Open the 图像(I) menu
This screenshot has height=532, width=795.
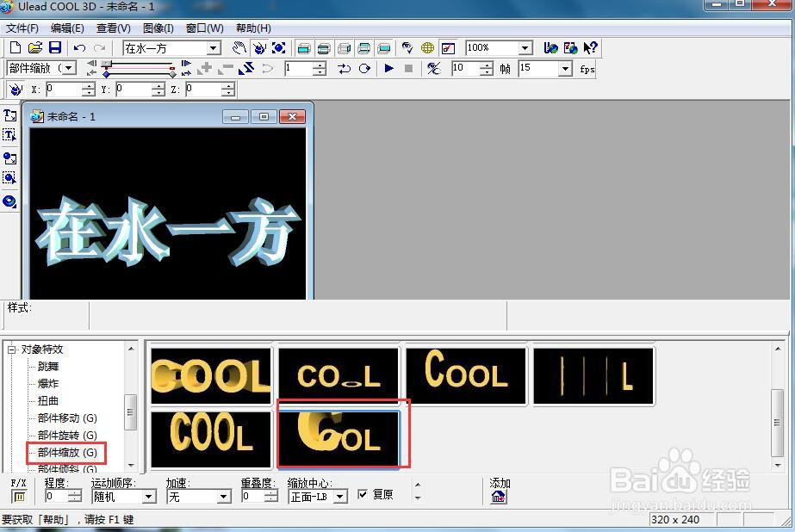pos(158,28)
